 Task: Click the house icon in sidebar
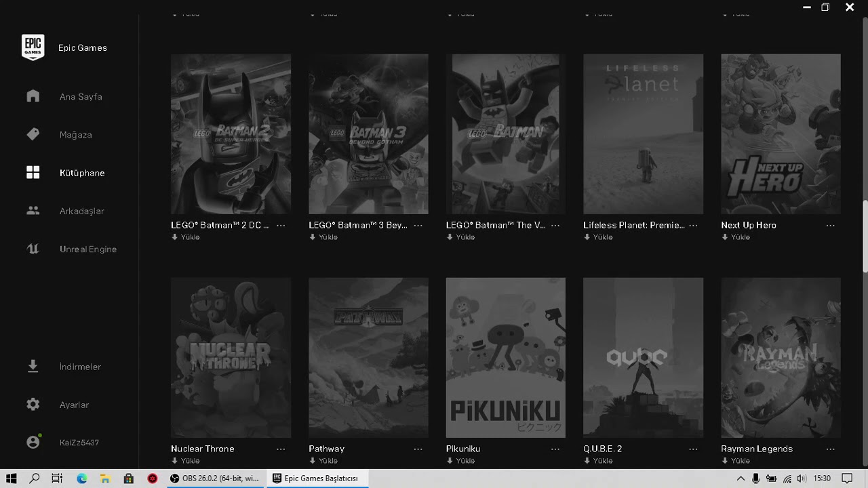coord(33,96)
